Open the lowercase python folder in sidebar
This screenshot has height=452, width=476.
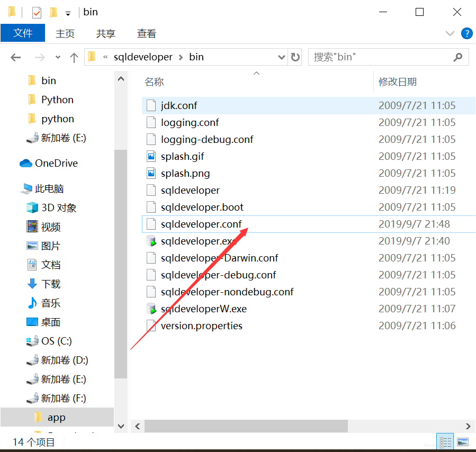tap(58, 119)
